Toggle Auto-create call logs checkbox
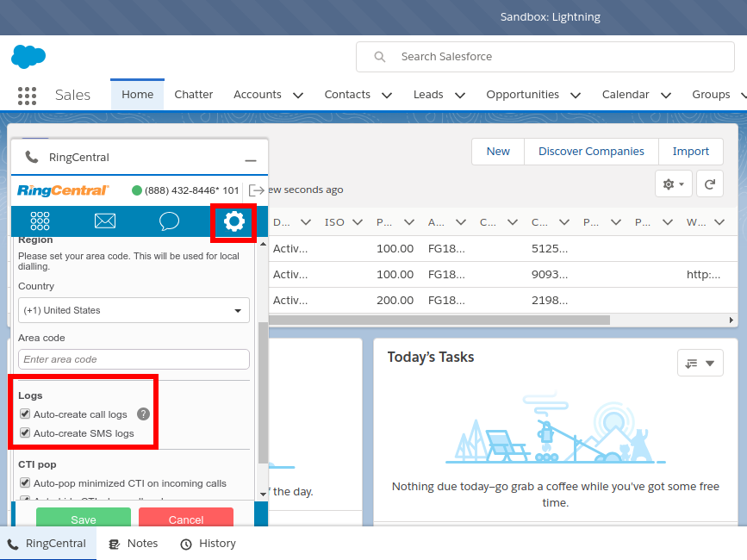 25,415
